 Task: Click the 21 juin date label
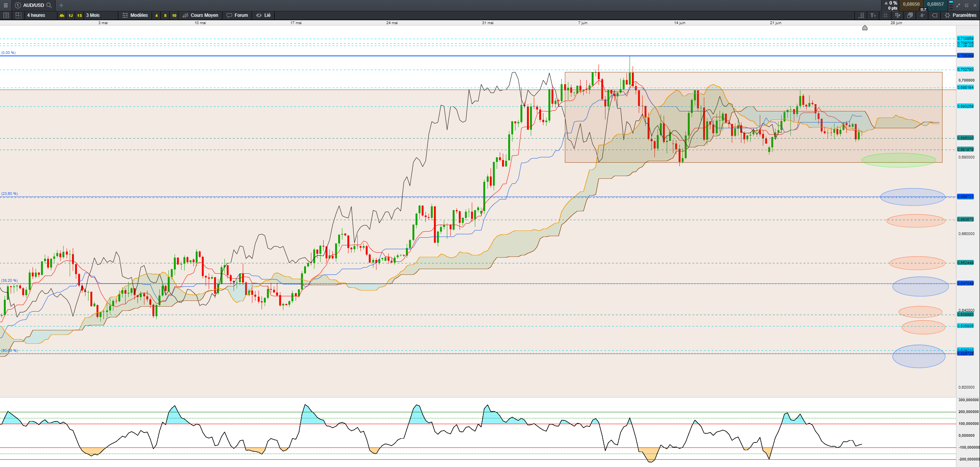pos(775,23)
